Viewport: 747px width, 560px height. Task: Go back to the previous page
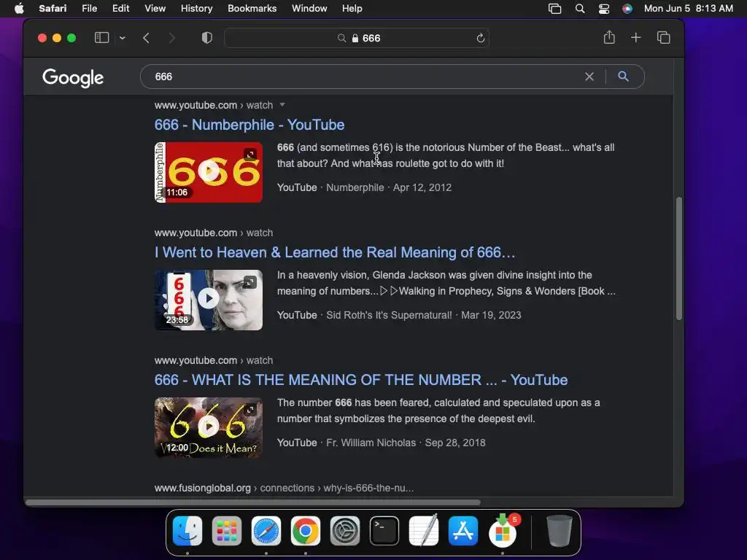pos(146,38)
